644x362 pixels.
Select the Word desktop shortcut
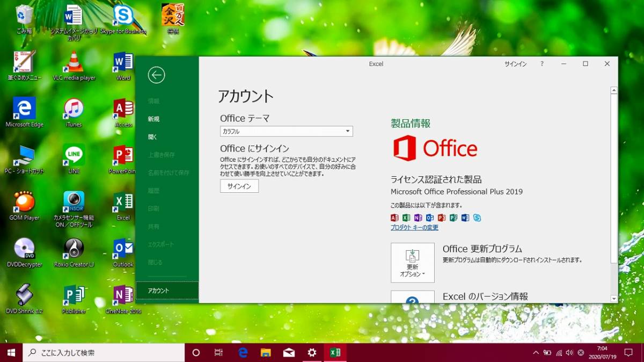tap(123, 66)
